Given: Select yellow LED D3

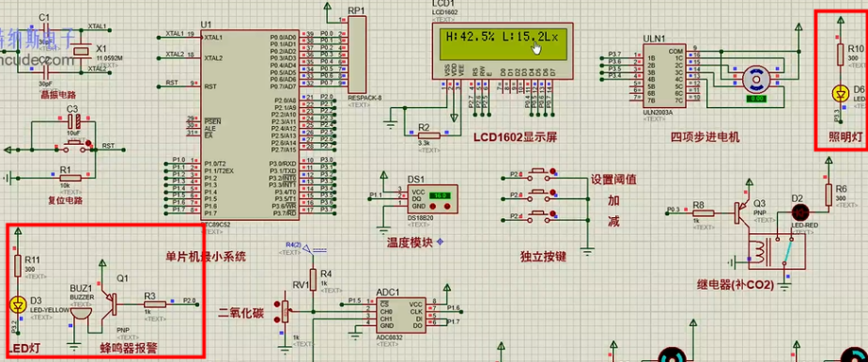Looking at the screenshot, I should [x=19, y=305].
